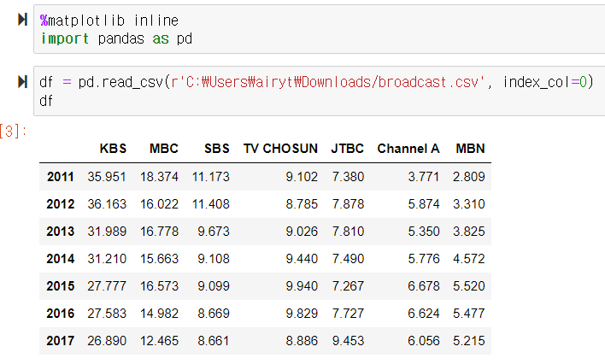
Task: Click the MBN value 3.825
Action: [x=469, y=232]
